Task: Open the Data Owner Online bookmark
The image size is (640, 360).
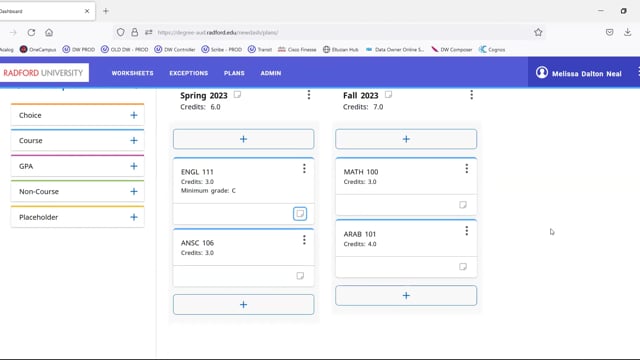Action: point(395,49)
